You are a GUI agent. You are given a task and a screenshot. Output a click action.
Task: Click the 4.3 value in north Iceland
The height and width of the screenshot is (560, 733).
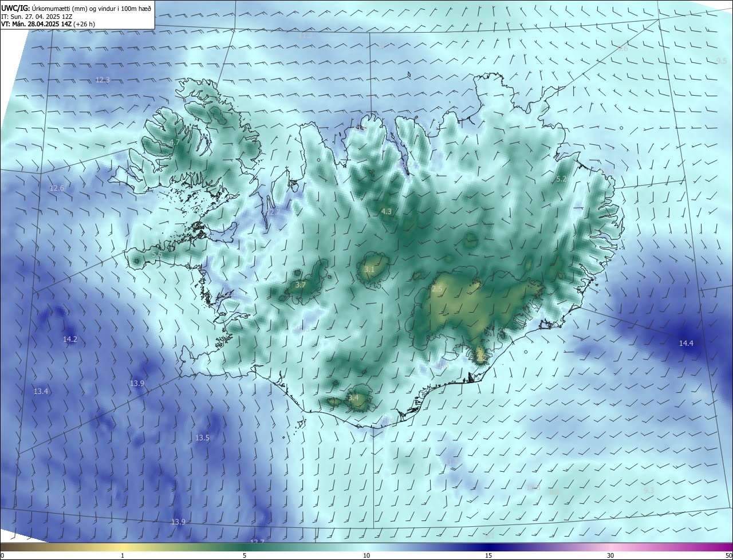tap(387, 212)
